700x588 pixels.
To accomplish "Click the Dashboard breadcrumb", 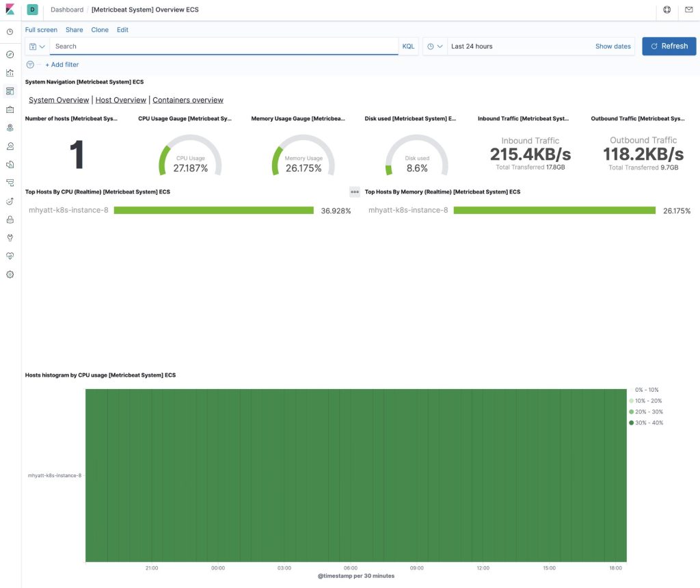I will point(67,10).
